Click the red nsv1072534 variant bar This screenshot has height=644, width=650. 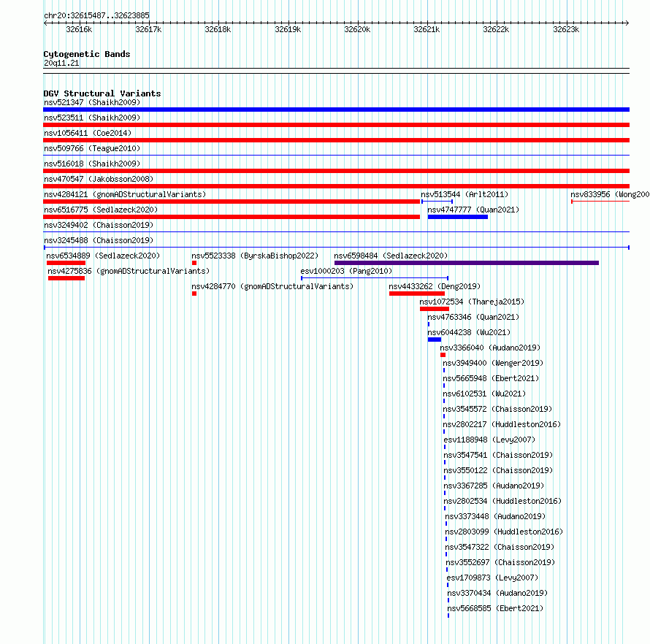coord(435,309)
